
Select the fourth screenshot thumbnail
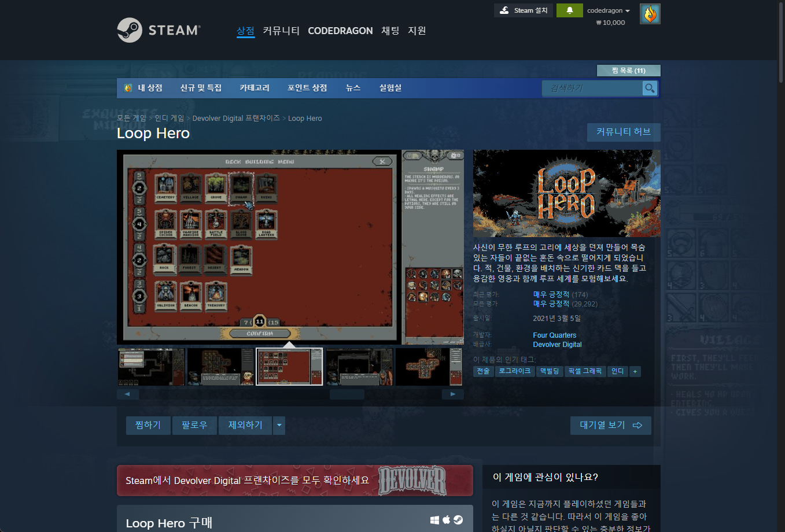[x=359, y=367]
